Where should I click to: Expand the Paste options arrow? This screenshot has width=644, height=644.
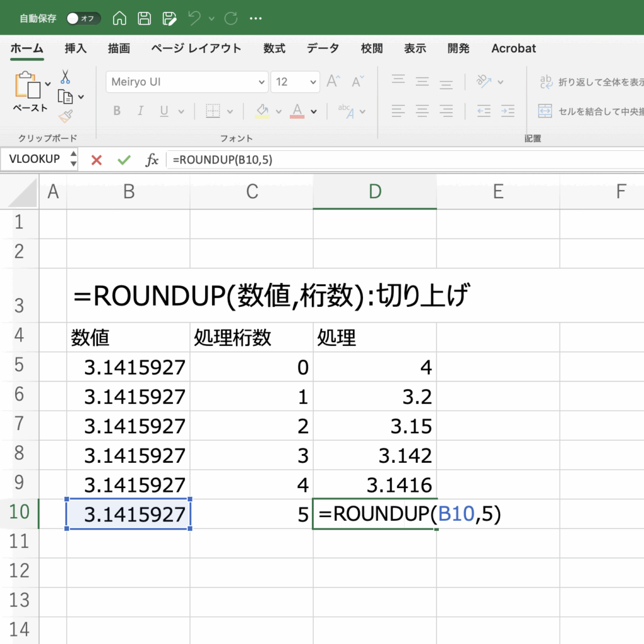[x=48, y=83]
